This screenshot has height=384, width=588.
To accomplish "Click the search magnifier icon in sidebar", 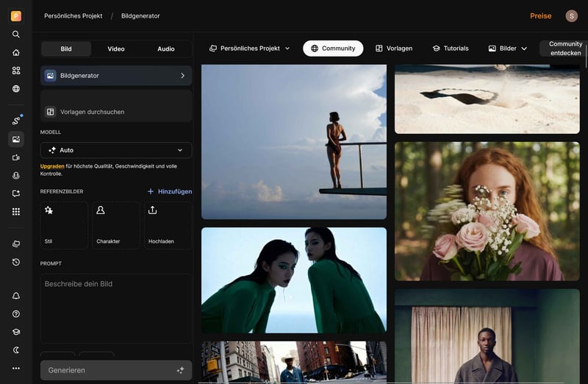I will (x=16, y=34).
